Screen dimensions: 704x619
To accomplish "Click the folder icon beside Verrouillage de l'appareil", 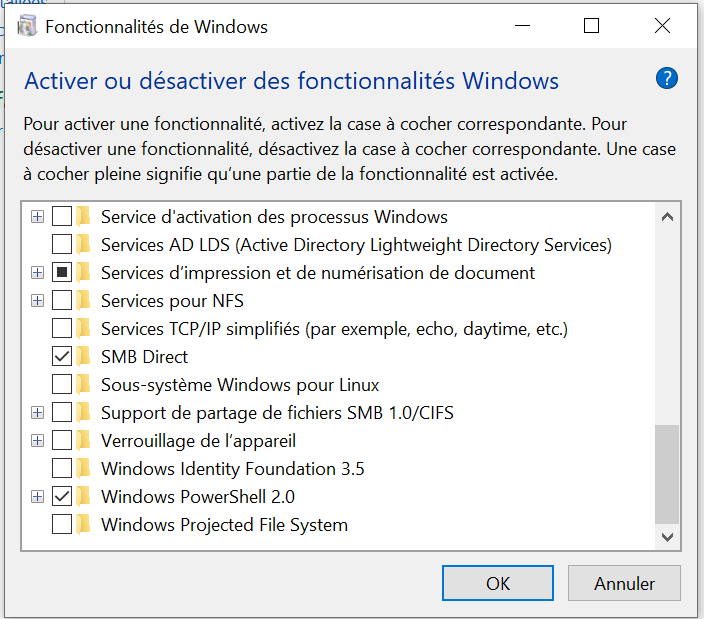I will [x=83, y=441].
